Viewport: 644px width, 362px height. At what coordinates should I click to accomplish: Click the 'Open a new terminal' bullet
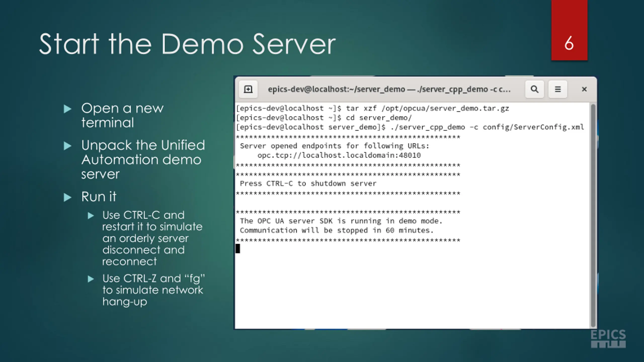122,115
